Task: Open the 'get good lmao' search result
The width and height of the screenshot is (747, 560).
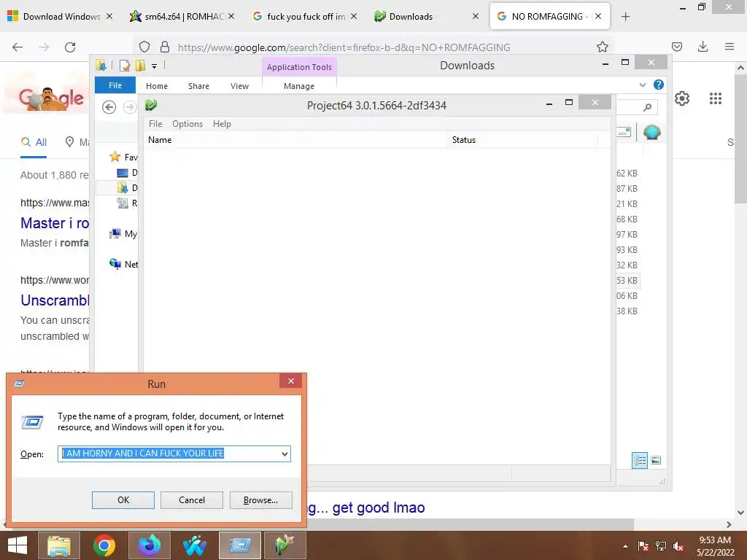Action: click(x=366, y=507)
